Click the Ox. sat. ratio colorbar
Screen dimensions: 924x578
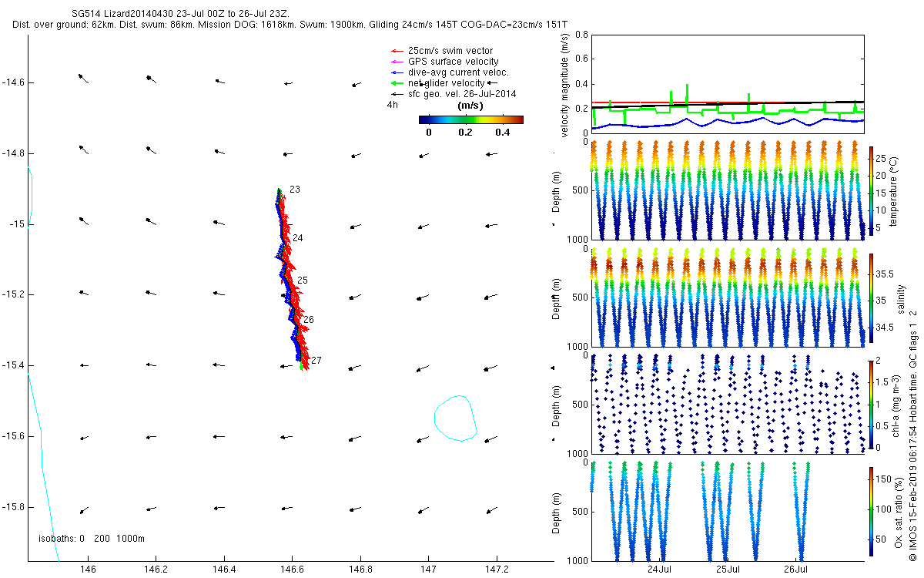click(871, 511)
